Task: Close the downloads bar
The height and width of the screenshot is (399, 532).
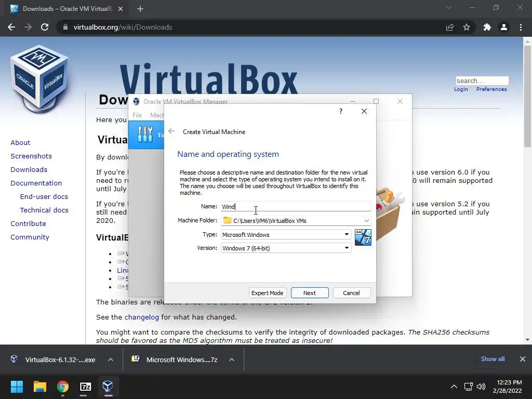Action: click(x=523, y=359)
